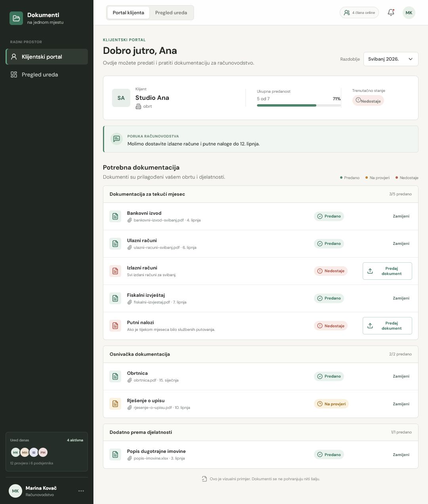Viewport: 428px width, 504px height.
Task: Click the Dokumenti folder logo icon
Action: pyautogui.click(x=16, y=18)
